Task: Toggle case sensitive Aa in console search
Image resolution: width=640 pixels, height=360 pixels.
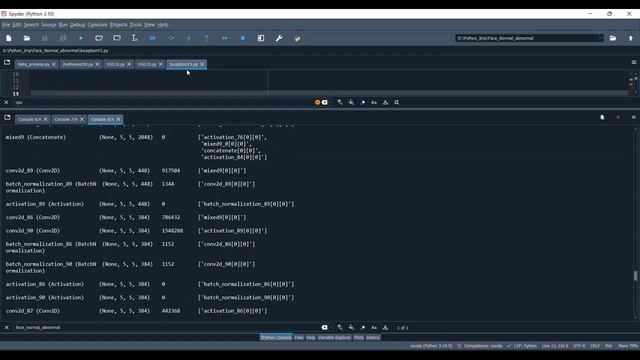Action: [374, 327]
